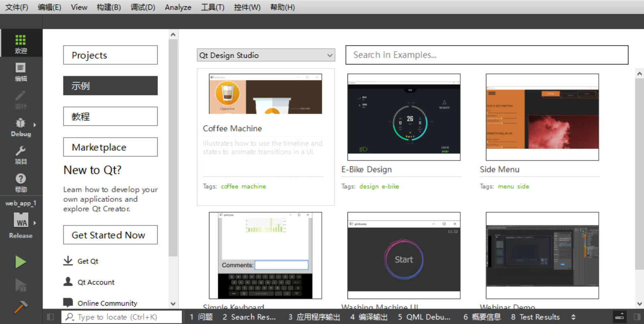Click the Type to locate field

[122, 317]
